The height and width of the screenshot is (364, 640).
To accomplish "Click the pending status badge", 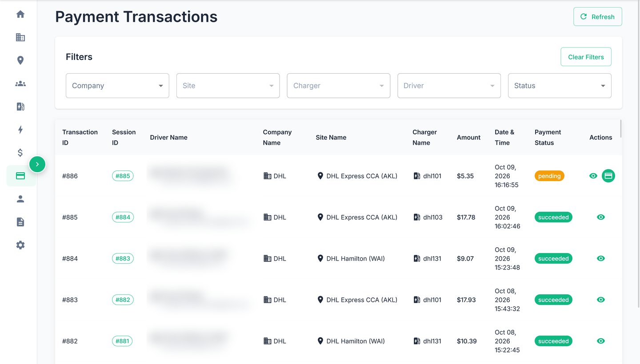I will point(549,176).
